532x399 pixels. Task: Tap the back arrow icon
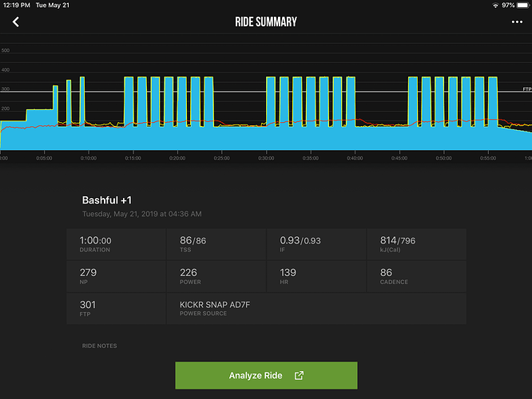click(x=16, y=22)
